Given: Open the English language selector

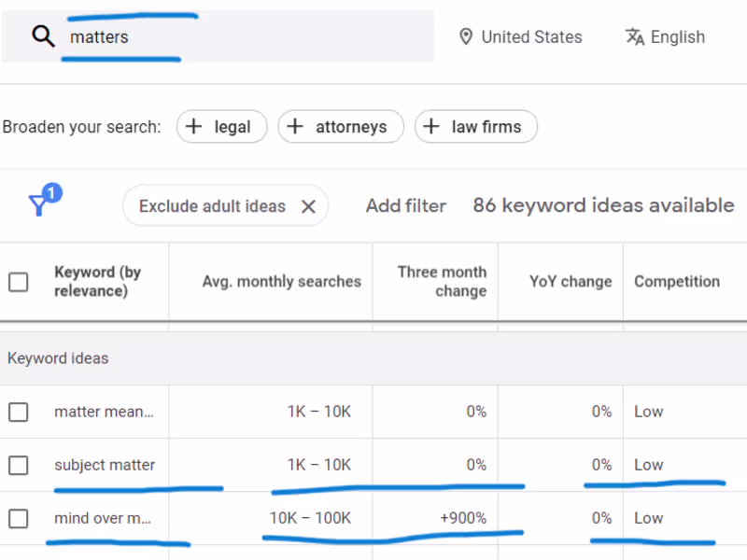Looking at the screenshot, I should coord(677,37).
